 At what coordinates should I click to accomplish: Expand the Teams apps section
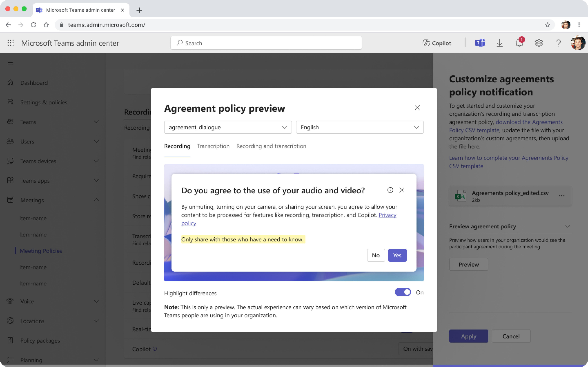pyautogui.click(x=96, y=181)
